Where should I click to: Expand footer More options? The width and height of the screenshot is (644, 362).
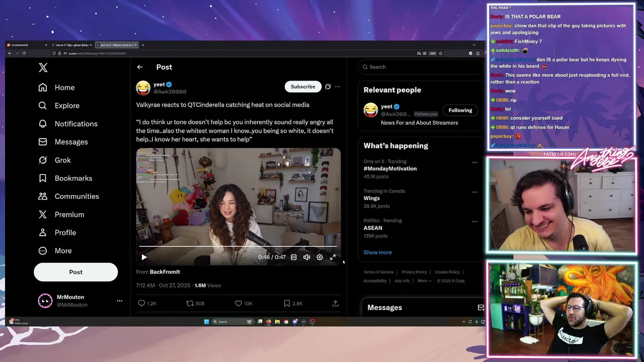(425, 281)
